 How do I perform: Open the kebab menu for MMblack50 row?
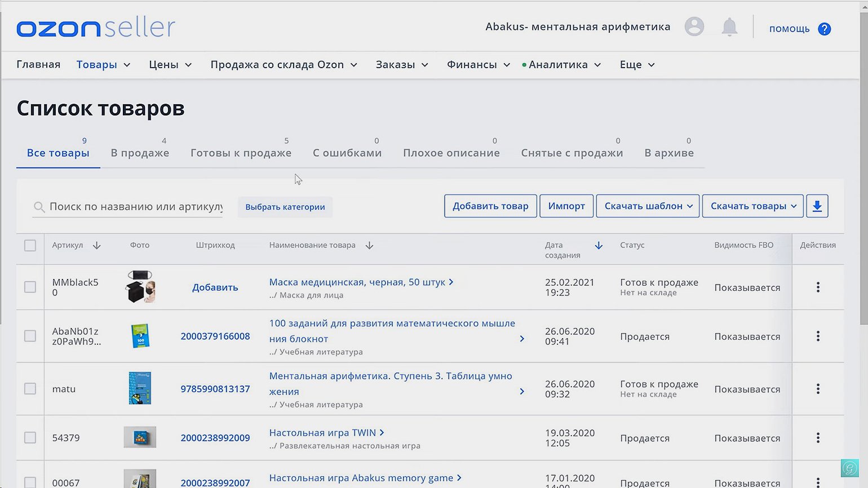coord(818,287)
